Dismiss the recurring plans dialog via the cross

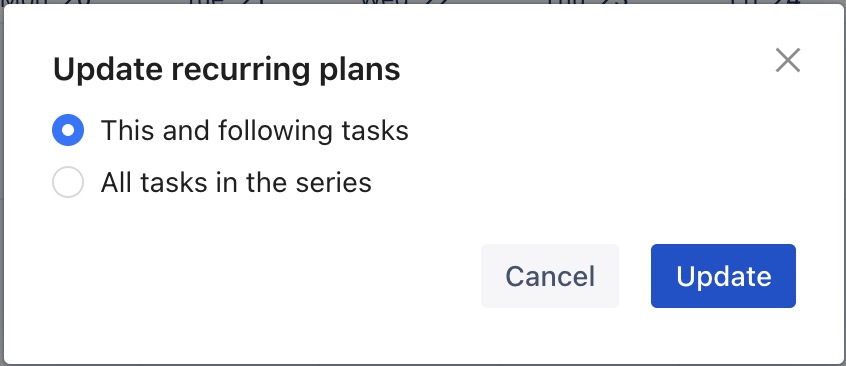[x=788, y=60]
